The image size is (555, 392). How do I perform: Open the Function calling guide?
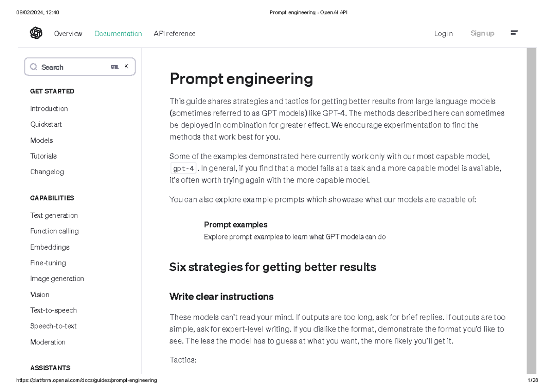[x=55, y=231]
